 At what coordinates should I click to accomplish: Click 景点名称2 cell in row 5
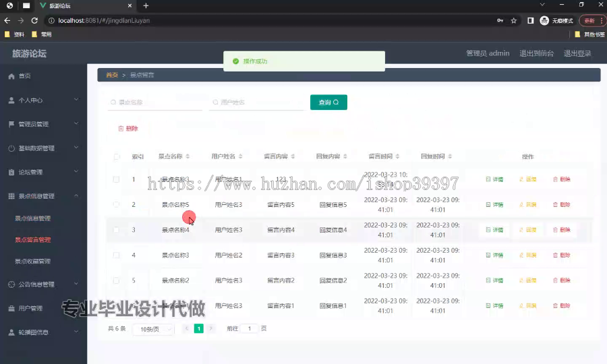(x=175, y=280)
